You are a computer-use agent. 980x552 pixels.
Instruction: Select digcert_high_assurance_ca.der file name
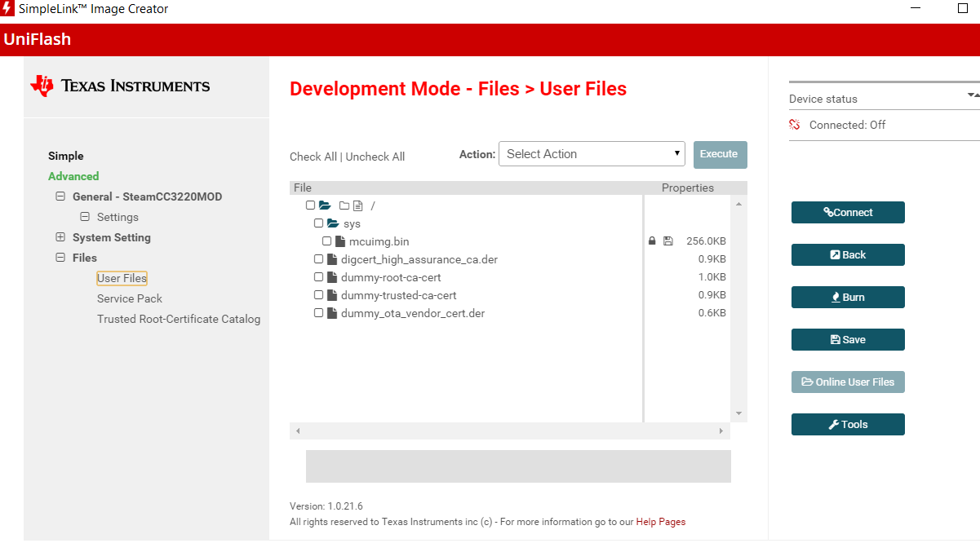pyautogui.click(x=419, y=259)
